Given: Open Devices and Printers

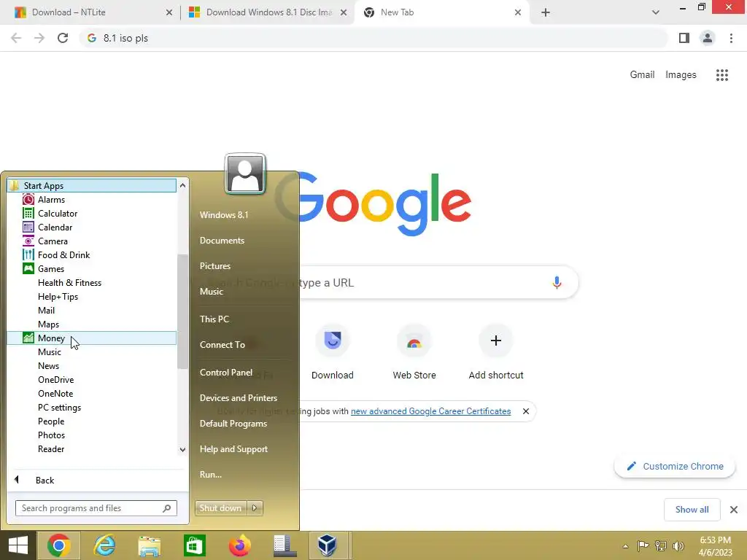Looking at the screenshot, I should pos(239,397).
